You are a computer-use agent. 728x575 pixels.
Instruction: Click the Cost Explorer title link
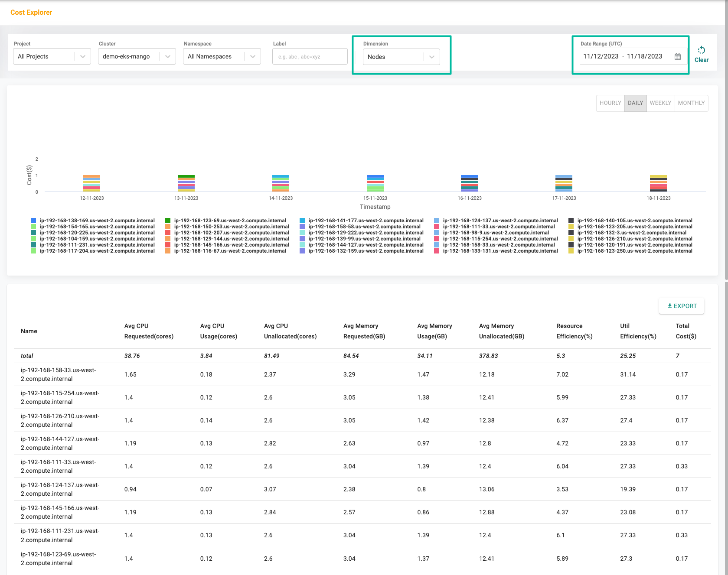tap(31, 12)
